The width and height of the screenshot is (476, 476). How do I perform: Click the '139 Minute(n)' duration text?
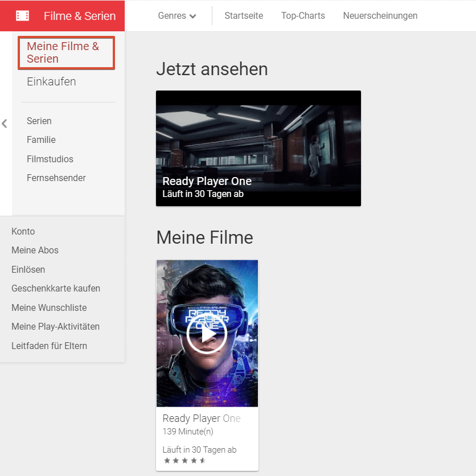[x=188, y=432]
